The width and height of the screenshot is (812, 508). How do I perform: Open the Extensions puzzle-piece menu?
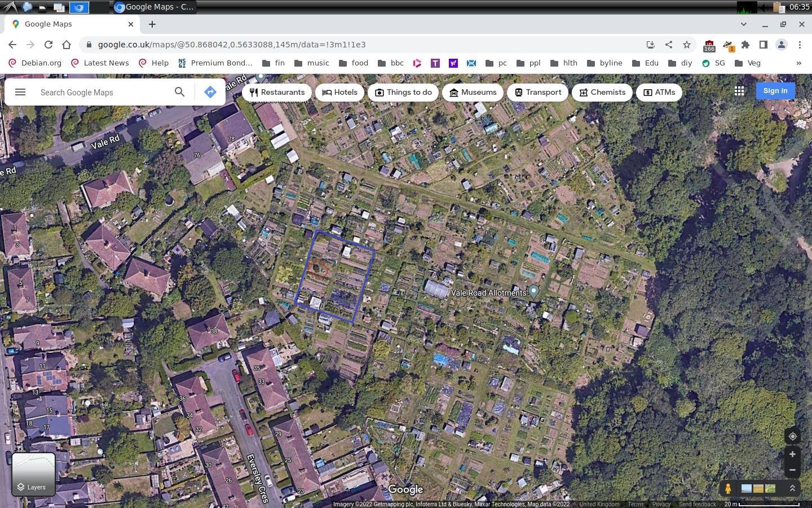pyautogui.click(x=745, y=45)
